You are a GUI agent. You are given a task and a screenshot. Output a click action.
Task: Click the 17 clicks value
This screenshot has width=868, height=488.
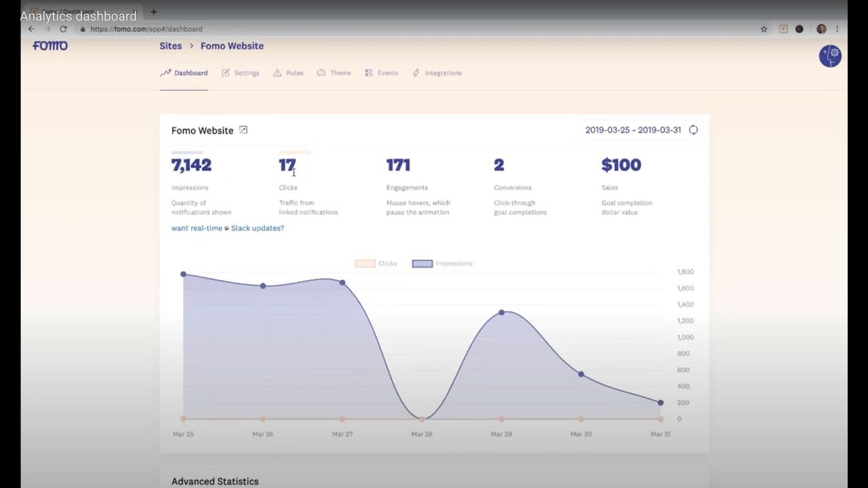point(287,165)
